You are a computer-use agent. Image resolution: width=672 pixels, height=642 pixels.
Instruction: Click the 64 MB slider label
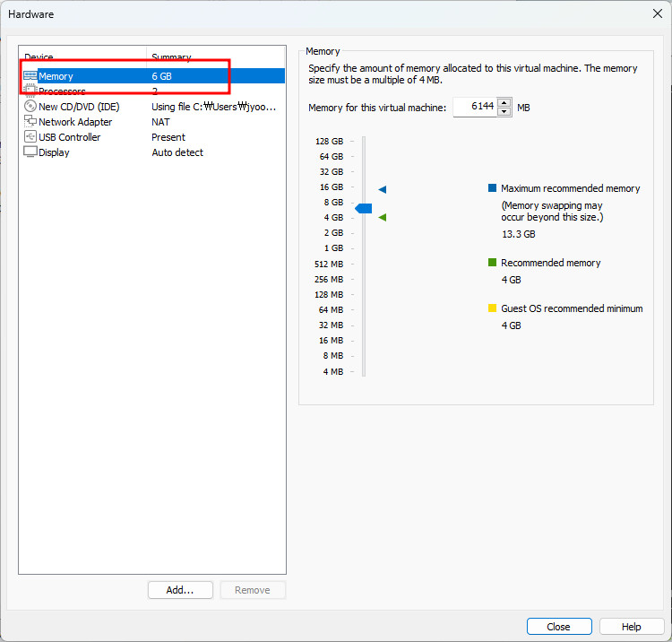pyautogui.click(x=331, y=309)
